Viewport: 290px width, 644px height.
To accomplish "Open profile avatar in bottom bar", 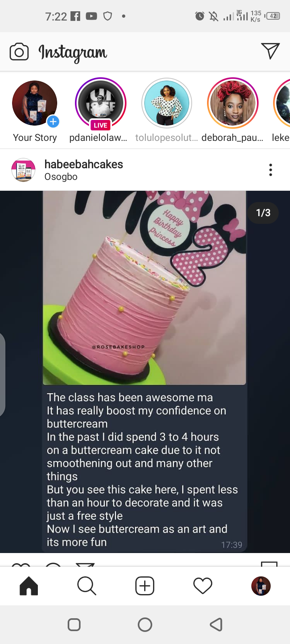I will pyautogui.click(x=261, y=586).
